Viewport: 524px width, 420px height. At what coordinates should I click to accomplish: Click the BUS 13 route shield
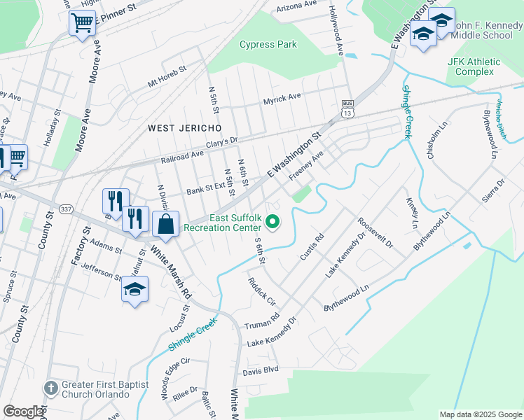pyautogui.click(x=347, y=108)
